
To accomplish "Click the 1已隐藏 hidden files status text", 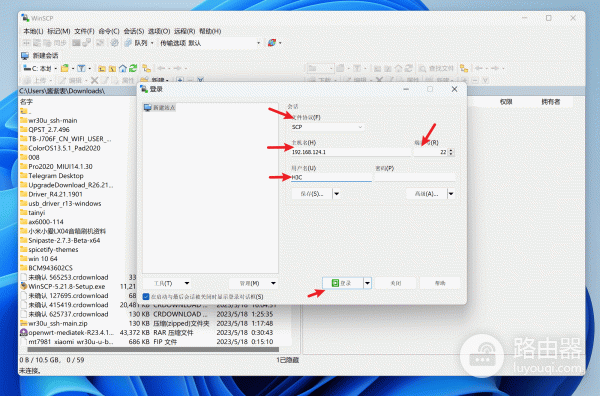I will click(x=288, y=360).
